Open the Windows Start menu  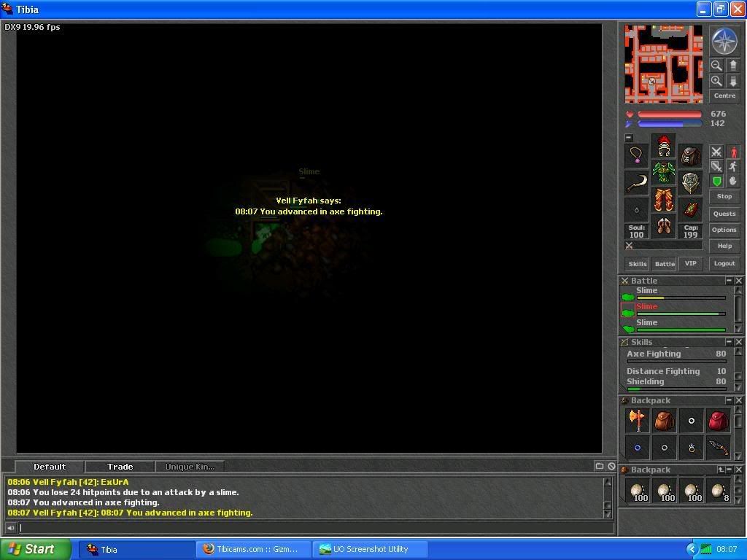point(35,549)
